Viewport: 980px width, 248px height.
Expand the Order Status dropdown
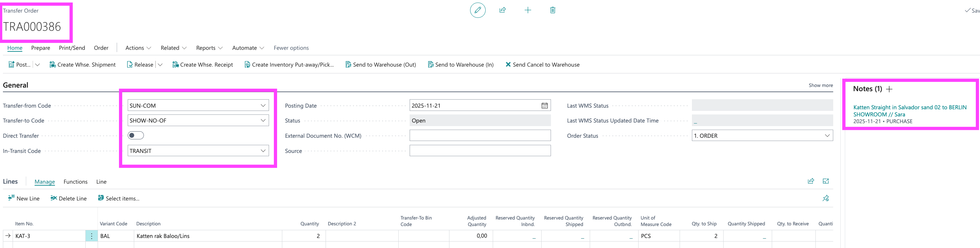(827, 136)
